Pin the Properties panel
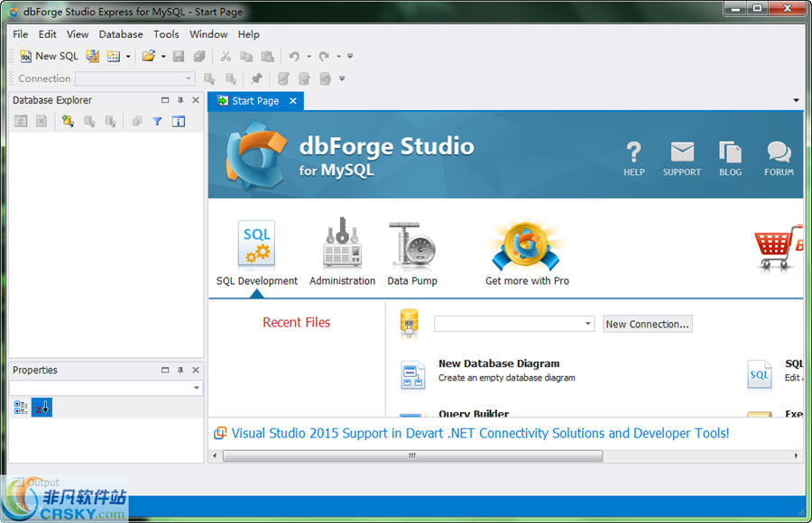Image resolution: width=812 pixels, height=523 pixels. tap(180, 370)
